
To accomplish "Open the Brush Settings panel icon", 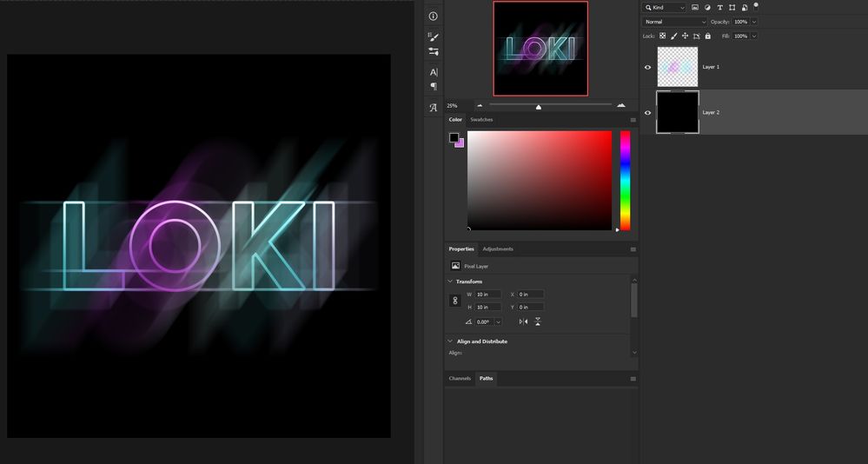I will click(433, 37).
